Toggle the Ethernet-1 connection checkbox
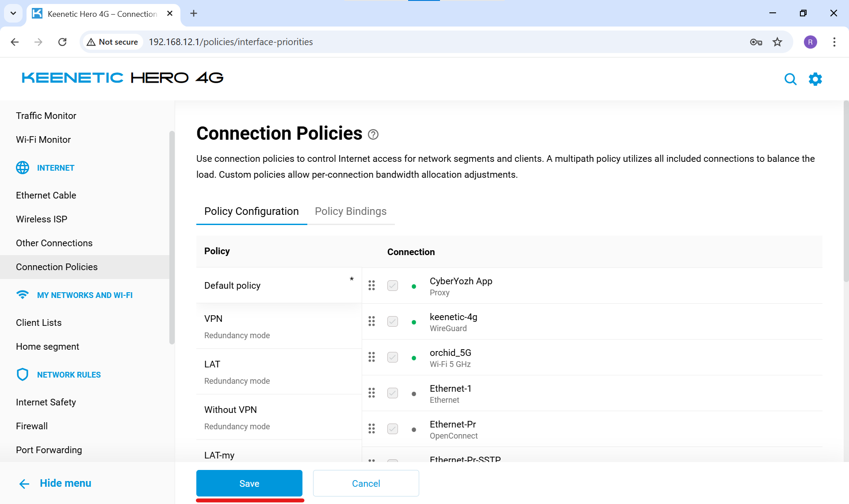 click(393, 393)
